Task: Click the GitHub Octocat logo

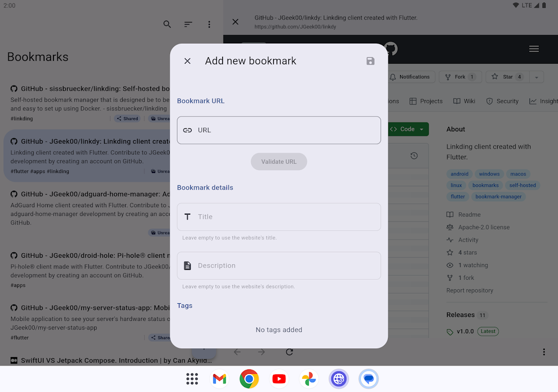Action: coord(391,49)
